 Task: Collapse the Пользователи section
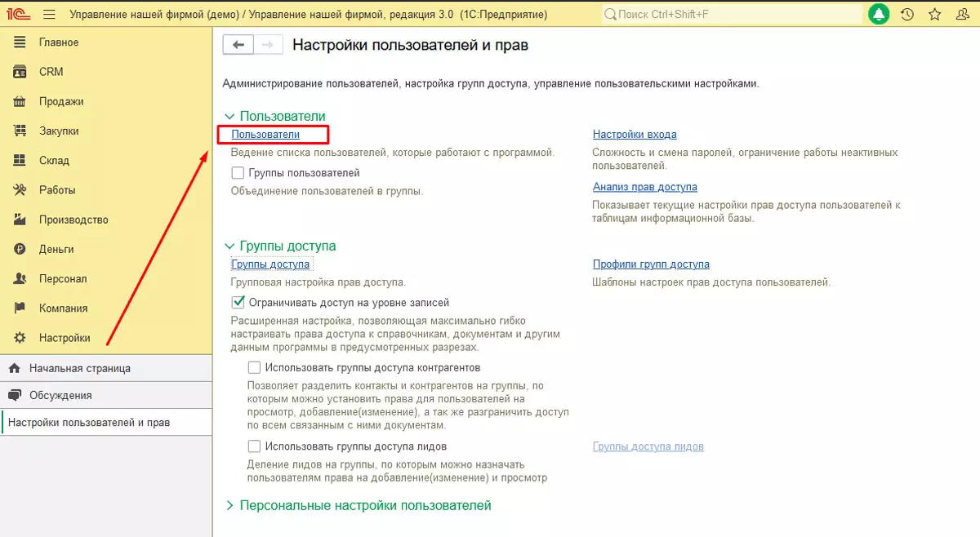(x=229, y=117)
